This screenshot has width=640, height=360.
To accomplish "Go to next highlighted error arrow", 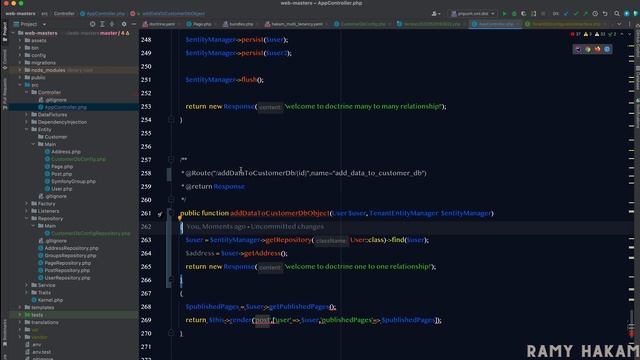I will pos(629,34).
